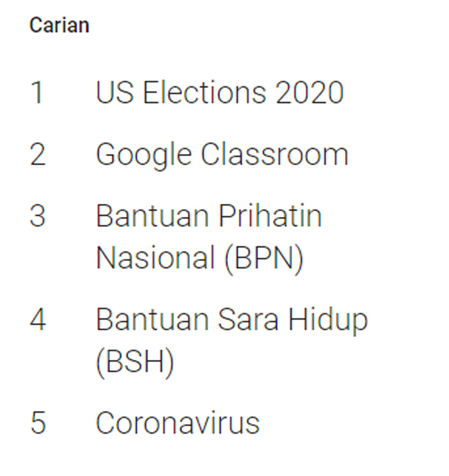
Task: Click rank number 5 in the list
Action: [x=37, y=423]
